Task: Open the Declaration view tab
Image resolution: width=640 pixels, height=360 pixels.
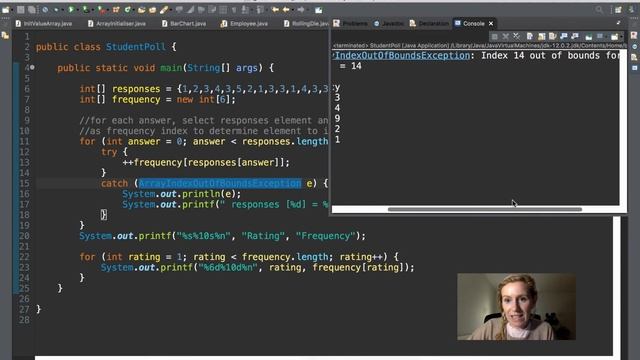Action: 429,24
